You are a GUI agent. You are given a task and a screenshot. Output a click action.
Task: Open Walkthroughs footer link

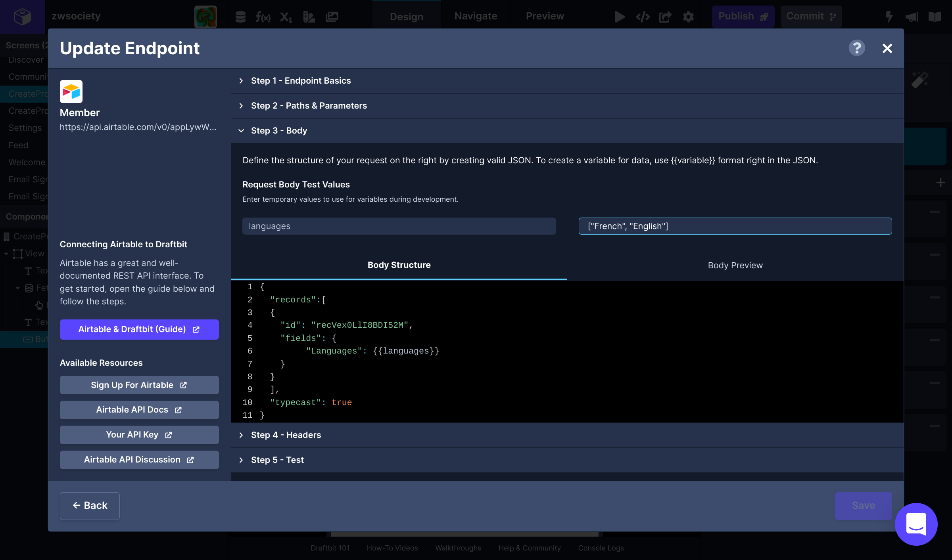click(x=458, y=548)
